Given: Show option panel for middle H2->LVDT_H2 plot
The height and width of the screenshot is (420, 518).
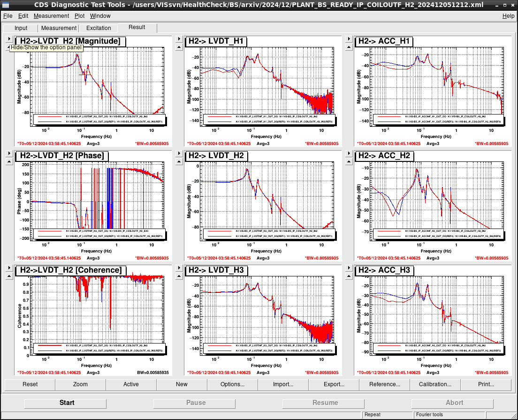Looking at the screenshot, I should tap(179, 153).
